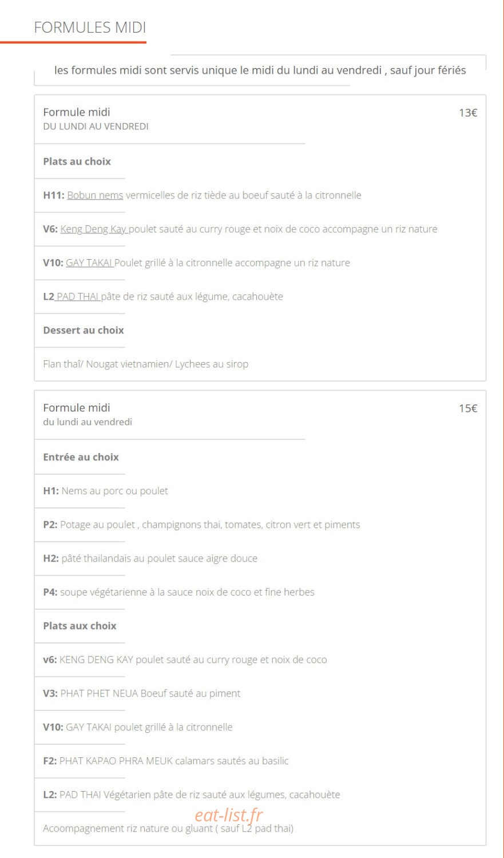Click the 15€ price label
The image size is (504, 858).
[468, 408]
